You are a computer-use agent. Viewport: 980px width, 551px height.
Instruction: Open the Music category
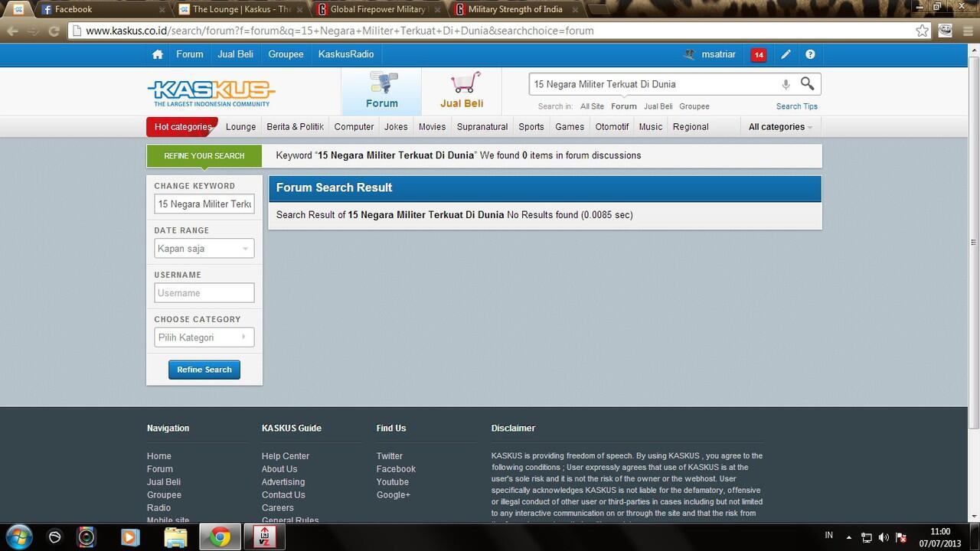point(651,127)
